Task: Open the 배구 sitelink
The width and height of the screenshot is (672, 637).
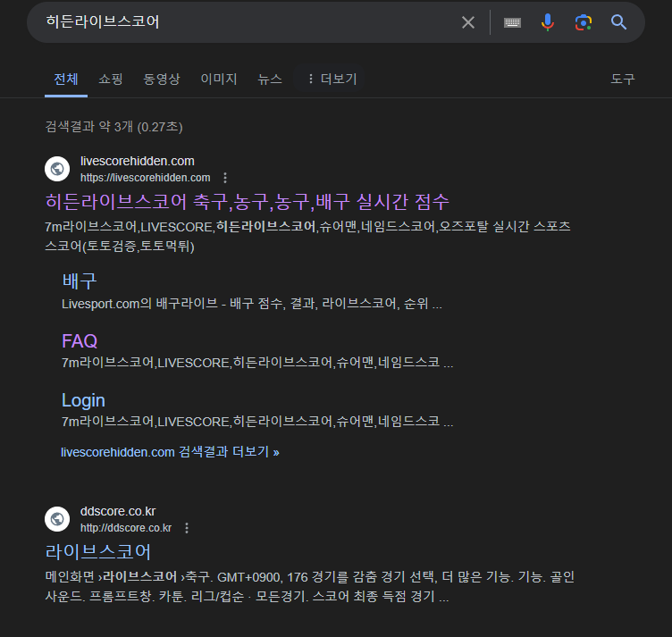Action: click(80, 281)
